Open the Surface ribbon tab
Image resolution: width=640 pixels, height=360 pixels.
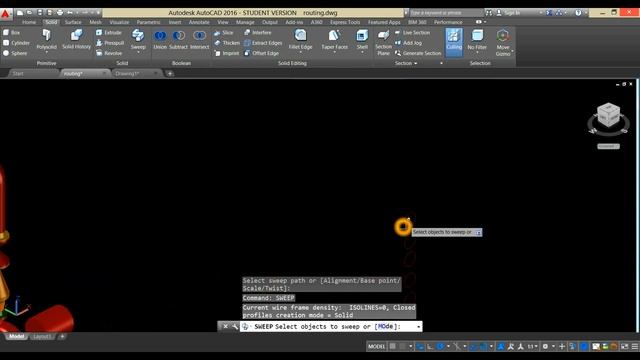click(x=73, y=22)
